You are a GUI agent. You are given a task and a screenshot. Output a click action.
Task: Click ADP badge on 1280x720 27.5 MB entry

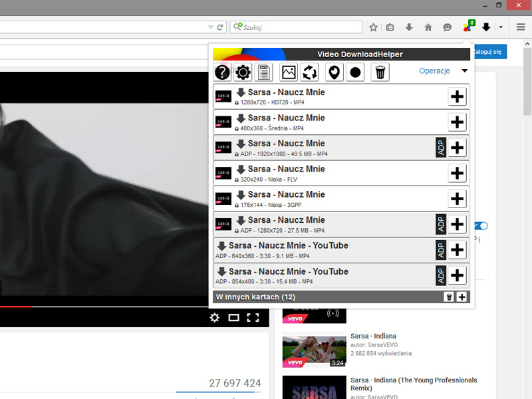point(441,224)
